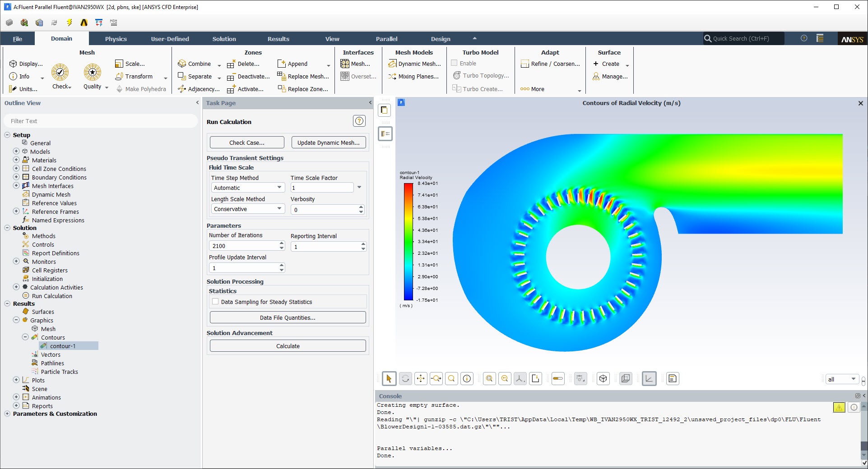Click the Create surface button
Screen dimensions: 868x469
[610, 64]
